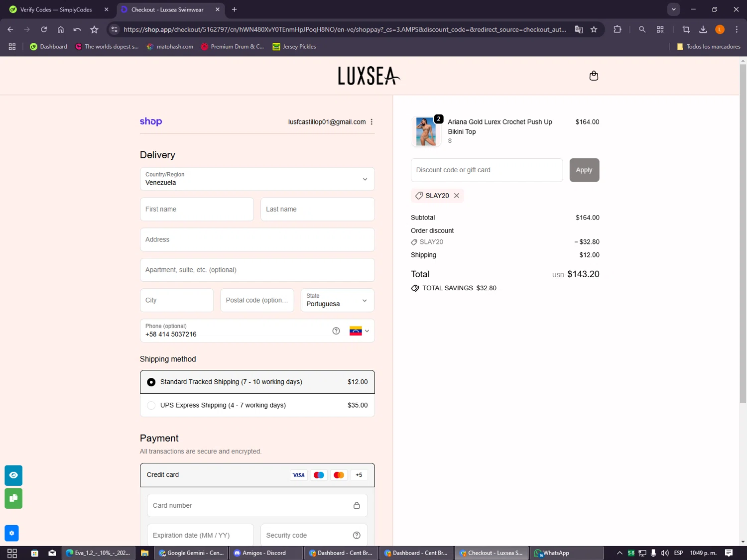This screenshot has width=747, height=560.
Task: Expand hidden system tray icons
Action: 620,553
